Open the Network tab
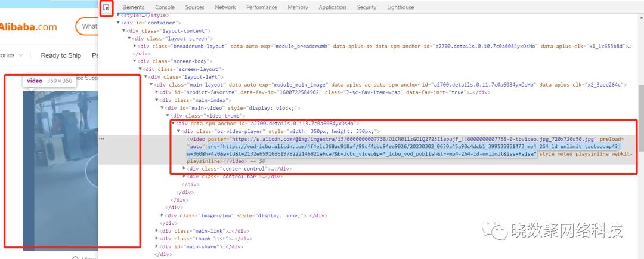 [x=225, y=7]
